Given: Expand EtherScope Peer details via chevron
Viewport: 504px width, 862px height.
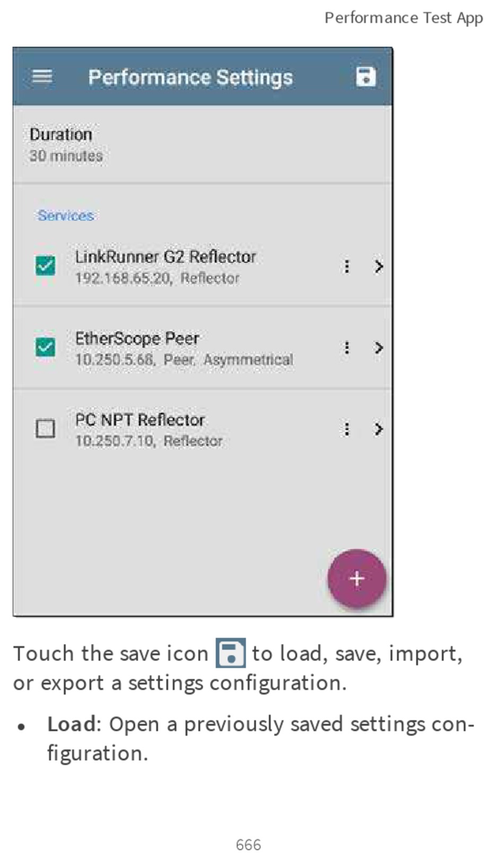Looking at the screenshot, I should tap(378, 347).
